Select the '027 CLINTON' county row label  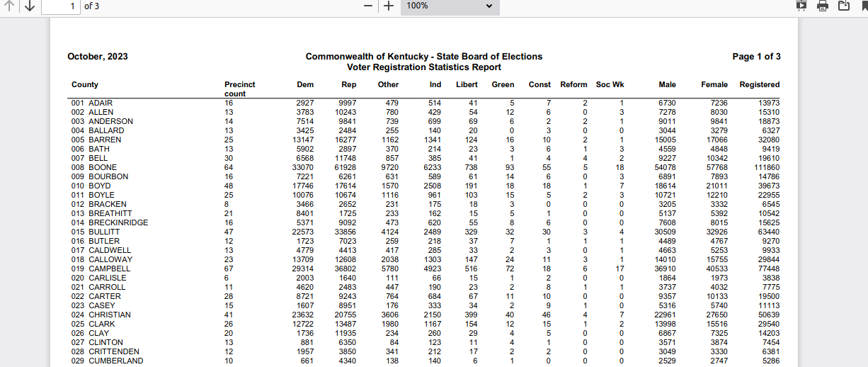[97, 342]
